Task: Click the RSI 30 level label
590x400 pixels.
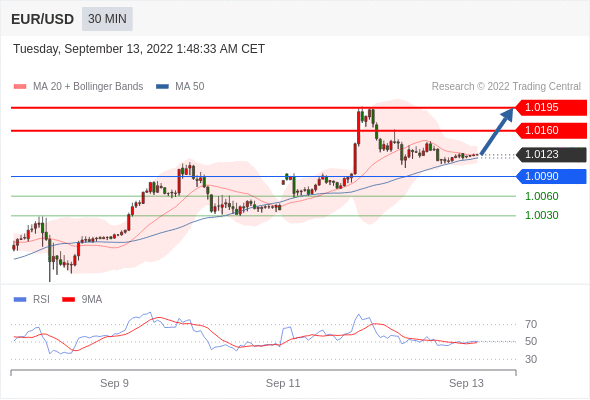Action: 531,359
